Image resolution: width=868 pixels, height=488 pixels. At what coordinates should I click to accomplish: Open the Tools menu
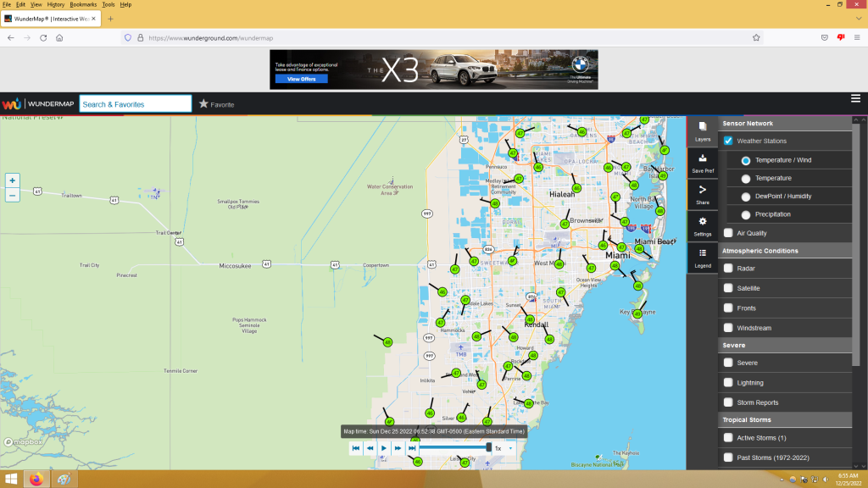tap(108, 4)
